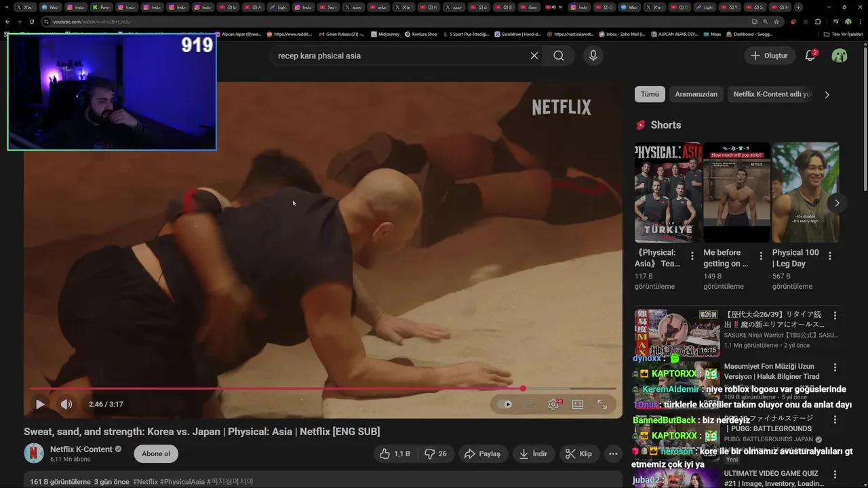Open options for the Physical 100 Leg Day short
Viewport: 868px width, 488px height.
coord(830,256)
